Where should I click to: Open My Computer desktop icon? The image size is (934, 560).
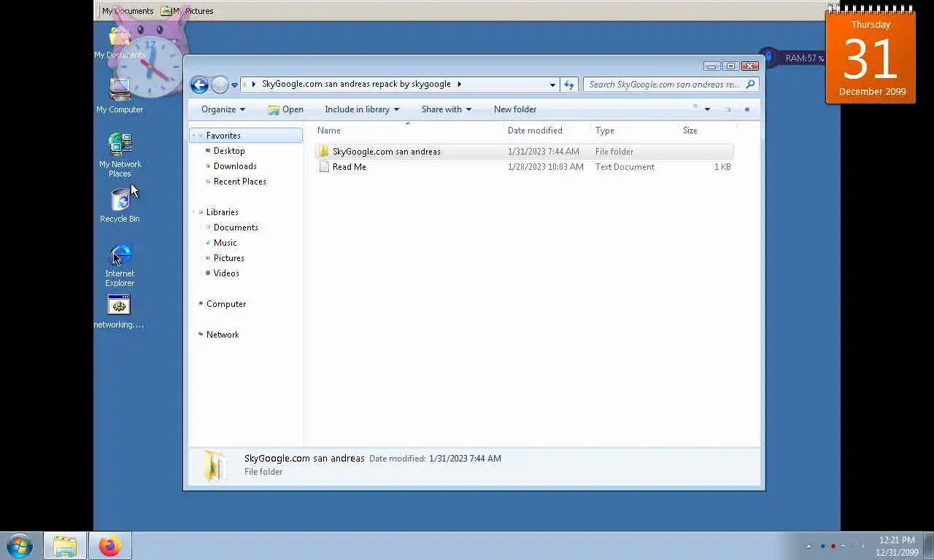tap(120, 96)
